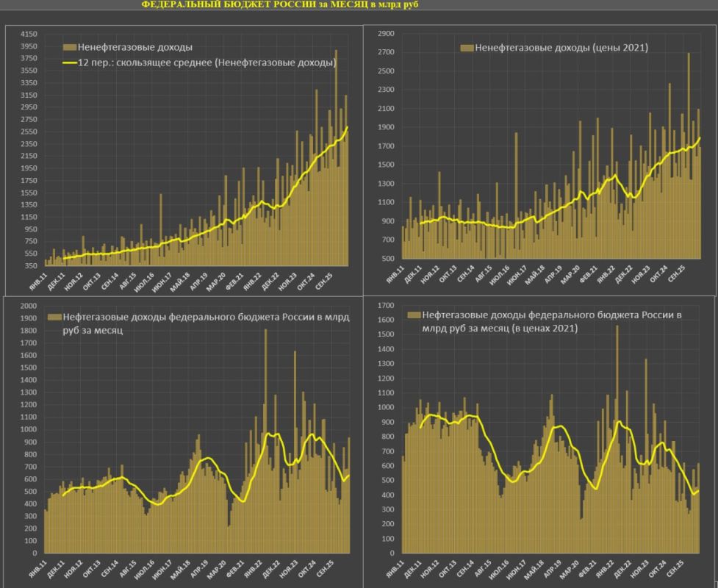
Task: Click the y-axis value 3950
Action: click(x=29, y=47)
